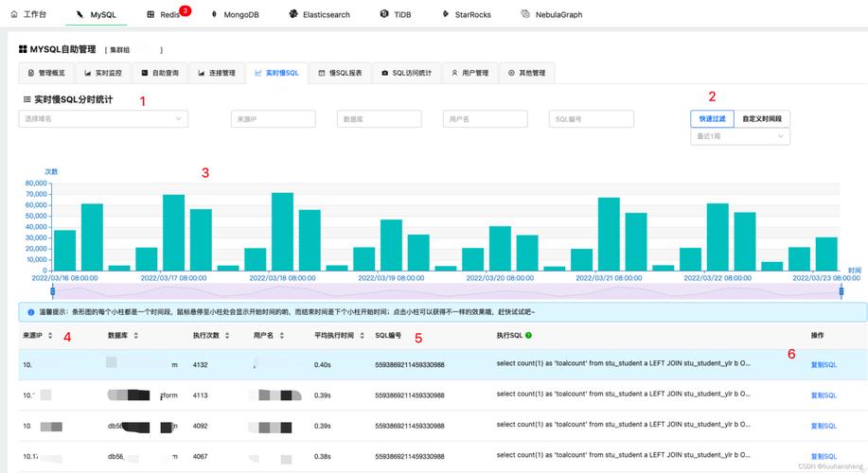Sort by 执行次数 column arrows
868x473 pixels.
click(x=227, y=335)
